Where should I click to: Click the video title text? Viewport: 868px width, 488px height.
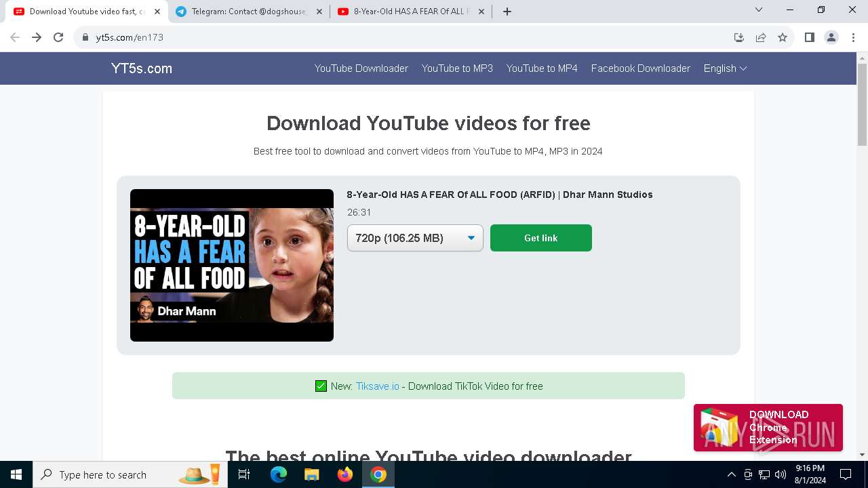pyautogui.click(x=500, y=195)
